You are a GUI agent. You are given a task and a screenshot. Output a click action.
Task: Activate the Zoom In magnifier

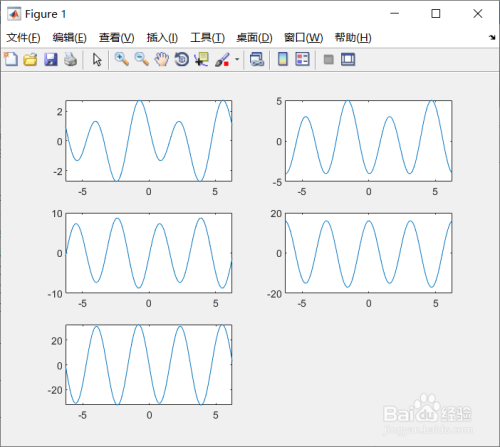tap(121, 60)
